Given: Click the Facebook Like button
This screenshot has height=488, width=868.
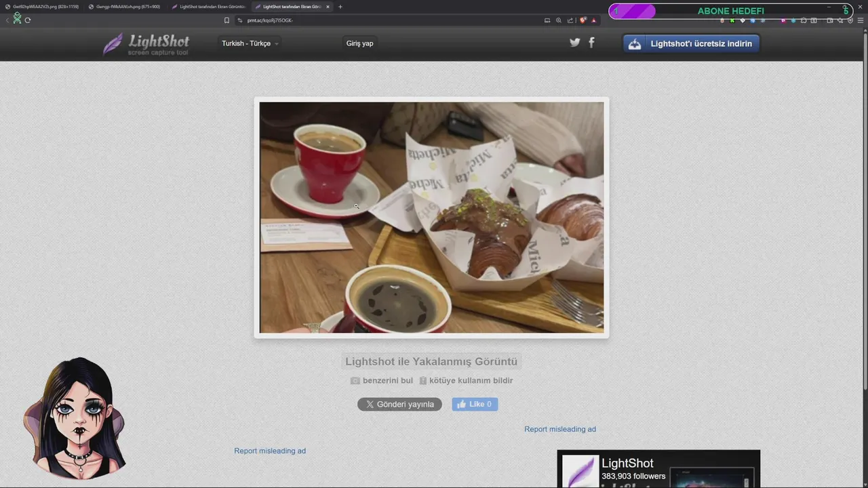Looking at the screenshot, I should tap(475, 404).
